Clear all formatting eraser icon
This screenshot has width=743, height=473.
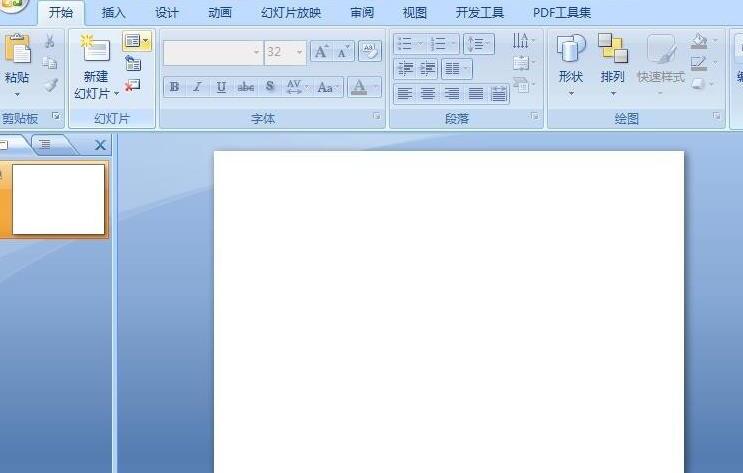pos(370,51)
